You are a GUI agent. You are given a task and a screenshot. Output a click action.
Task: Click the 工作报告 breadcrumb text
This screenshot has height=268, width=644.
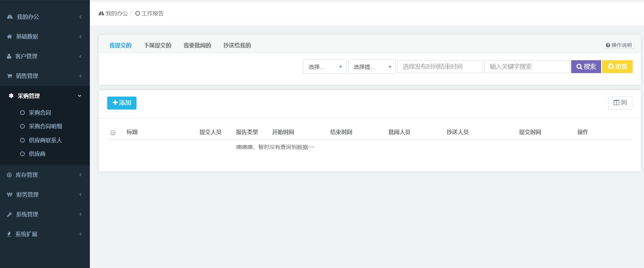click(x=152, y=14)
